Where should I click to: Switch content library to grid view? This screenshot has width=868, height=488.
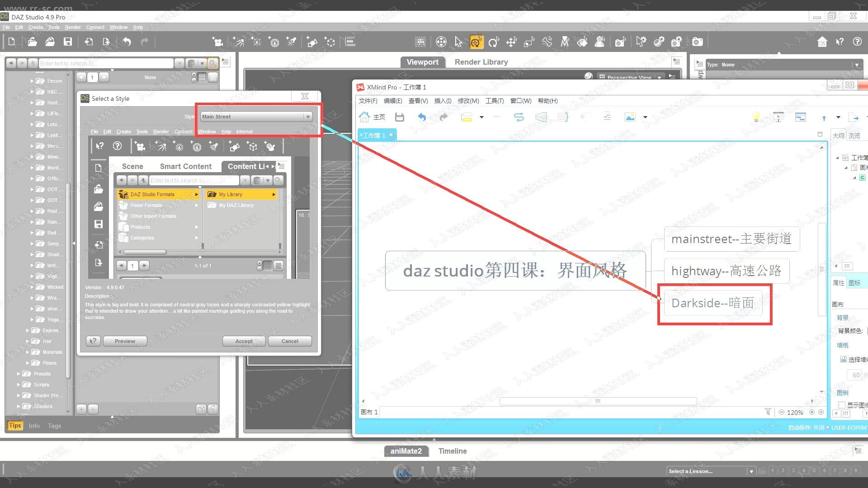pyautogui.click(x=202, y=77)
